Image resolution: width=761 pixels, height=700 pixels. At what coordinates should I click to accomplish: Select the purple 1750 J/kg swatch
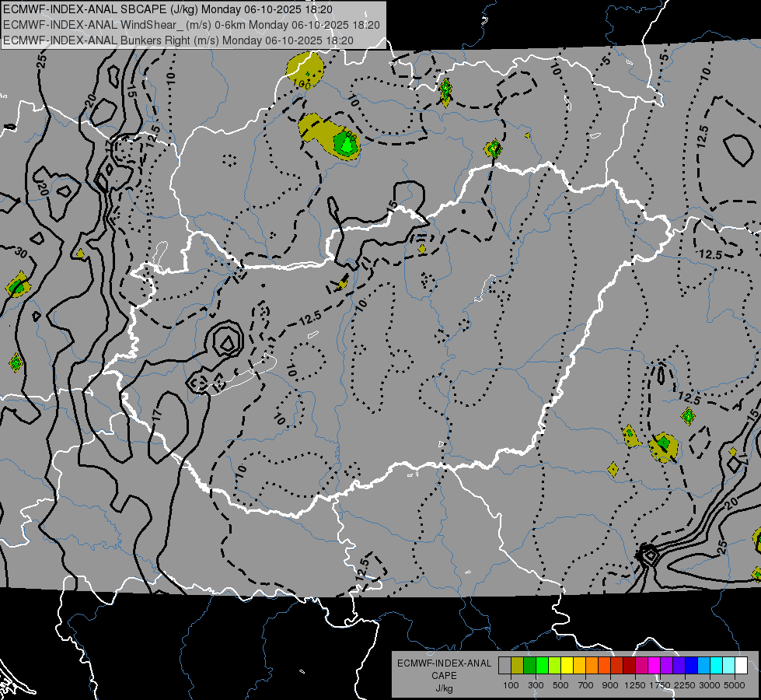pyautogui.click(x=667, y=666)
